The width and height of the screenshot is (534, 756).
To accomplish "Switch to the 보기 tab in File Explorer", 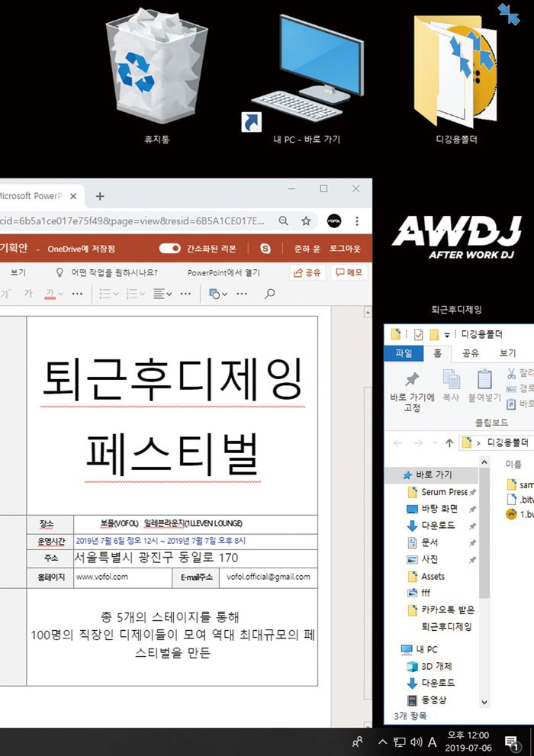I will pyautogui.click(x=507, y=353).
